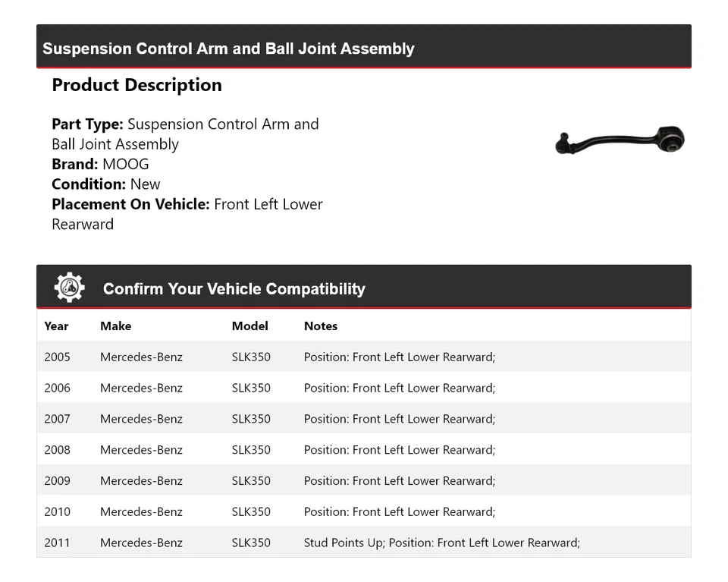The width and height of the screenshot is (728, 582).
Task: Click the Brand MOOG text
Action: click(x=100, y=164)
